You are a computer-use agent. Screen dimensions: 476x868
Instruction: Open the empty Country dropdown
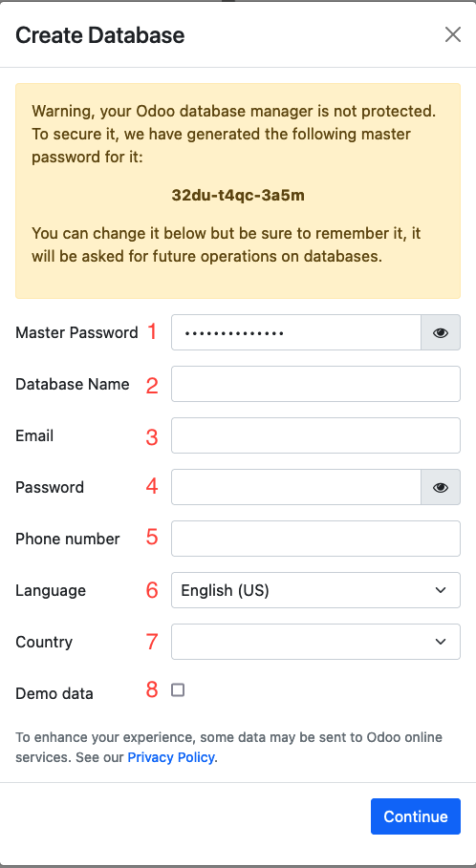tap(315, 642)
